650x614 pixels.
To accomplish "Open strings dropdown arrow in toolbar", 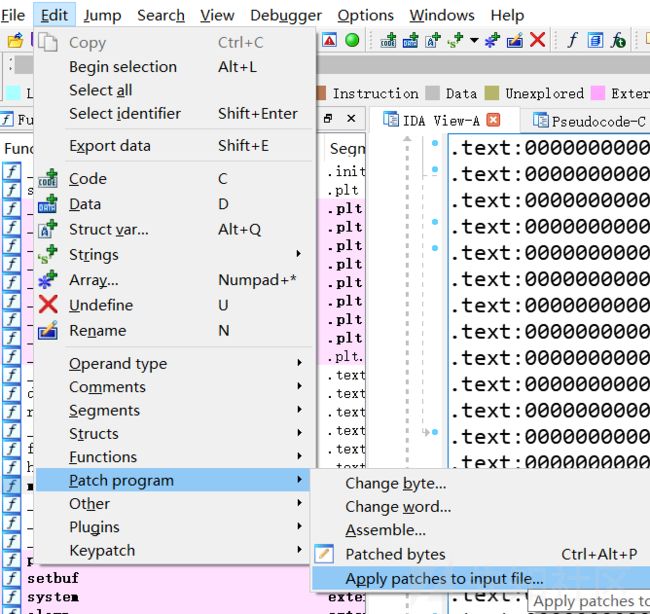I will 474,40.
